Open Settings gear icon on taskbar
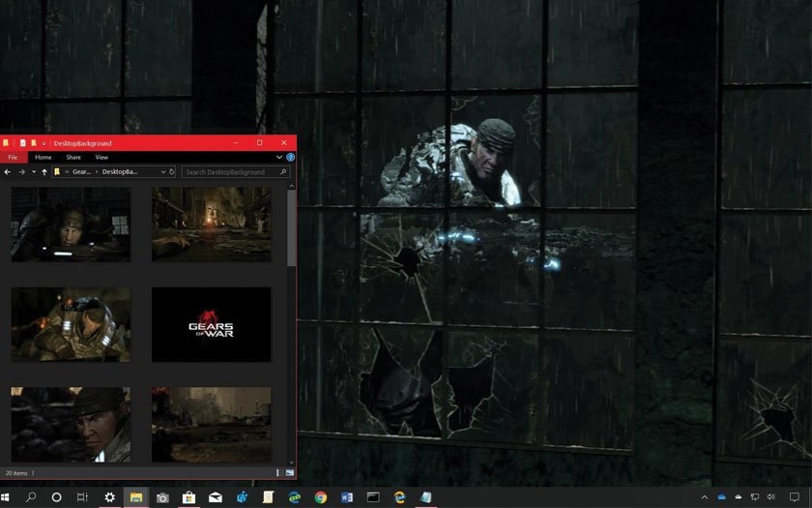This screenshot has width=812, height=508. (109, 497)
